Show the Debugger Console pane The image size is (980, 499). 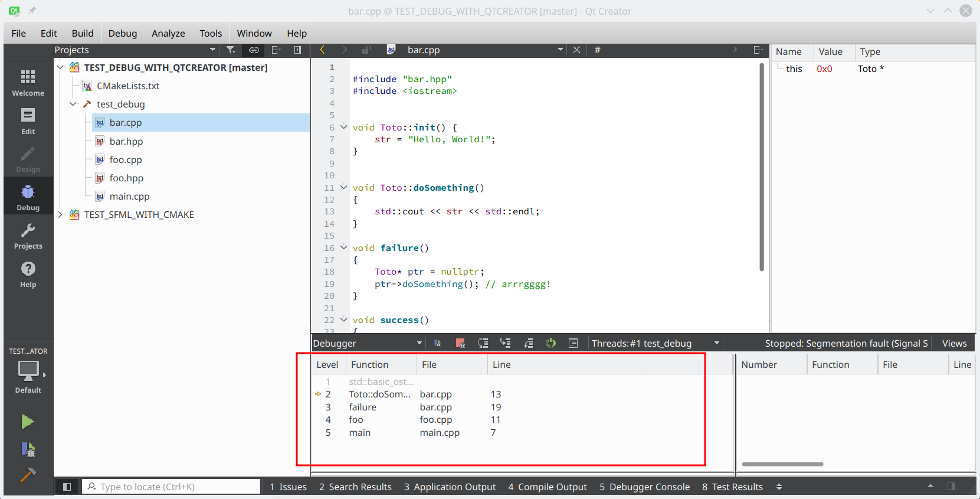coord(645,487)
